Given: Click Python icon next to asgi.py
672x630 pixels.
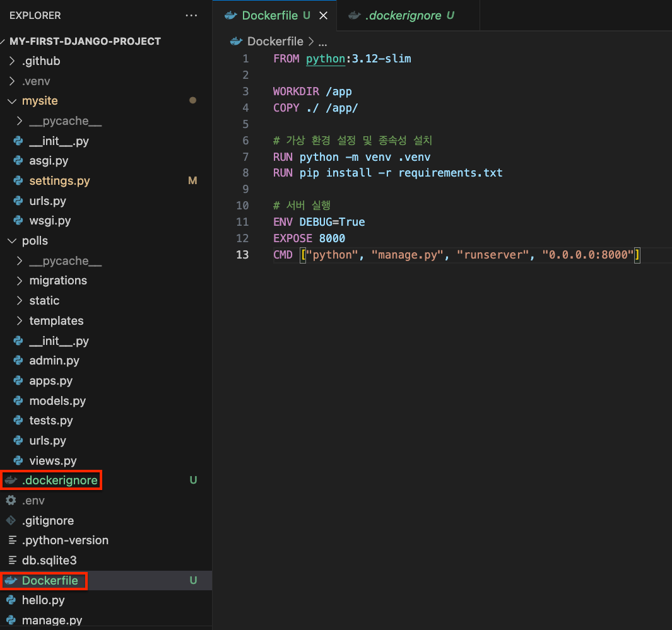Looking at the screenshot, I should tap(18, 161).
